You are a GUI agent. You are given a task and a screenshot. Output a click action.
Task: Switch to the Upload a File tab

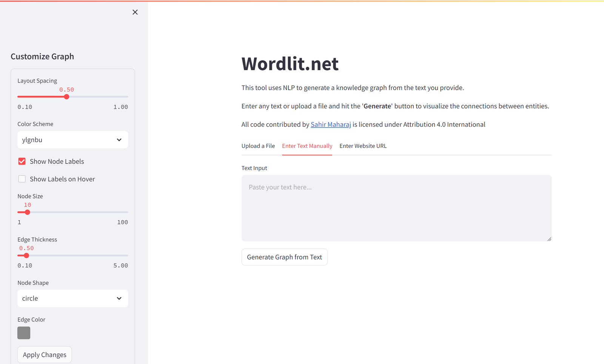click(258, 146)
